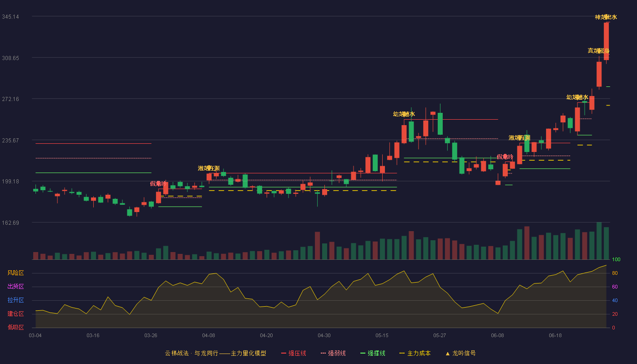Click the 04-30 date label
Image resolution: width=637 pixels, height=364 pixels.
click(324, 335)
